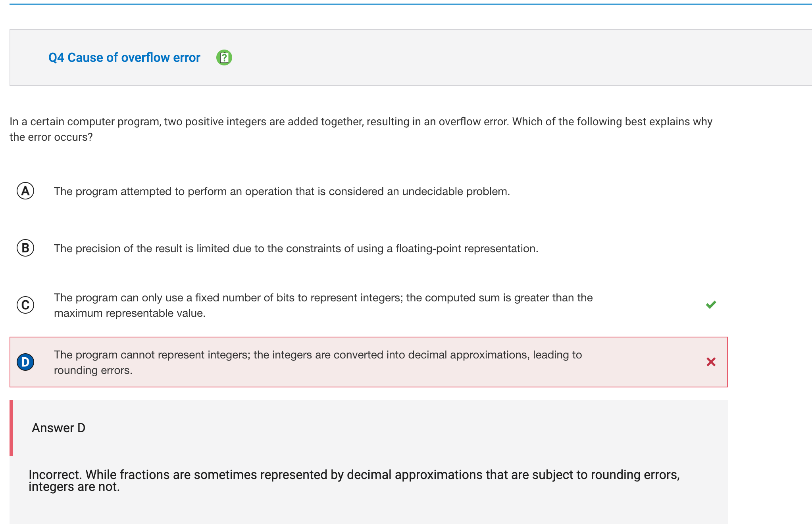Click the fixed number of bits answer text

click(x=323, y=305)
